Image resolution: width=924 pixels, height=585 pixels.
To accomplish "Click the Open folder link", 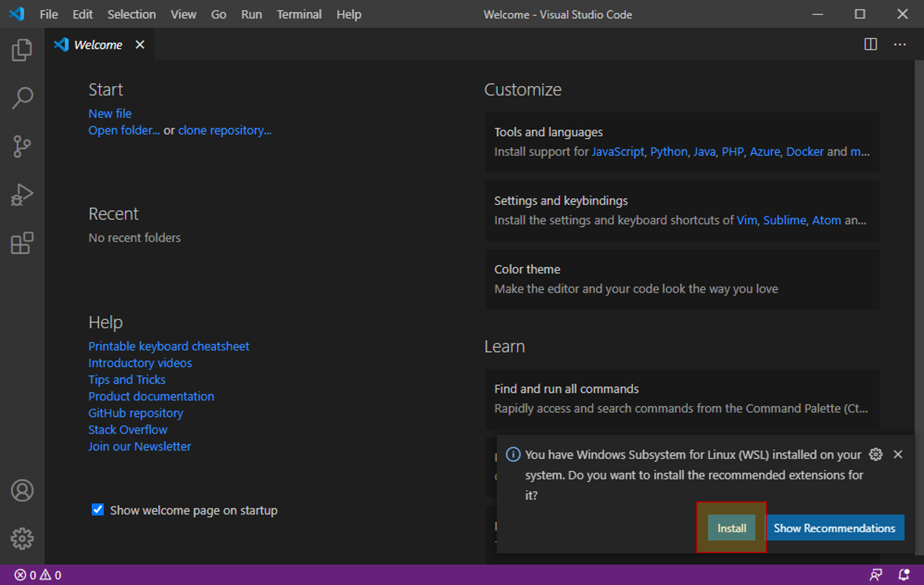I will [x=124, y=130].
